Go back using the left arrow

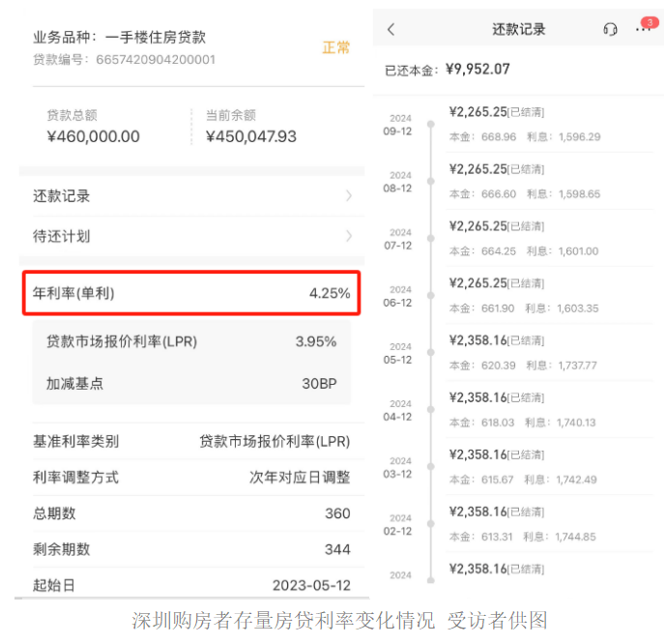point(391,30)
